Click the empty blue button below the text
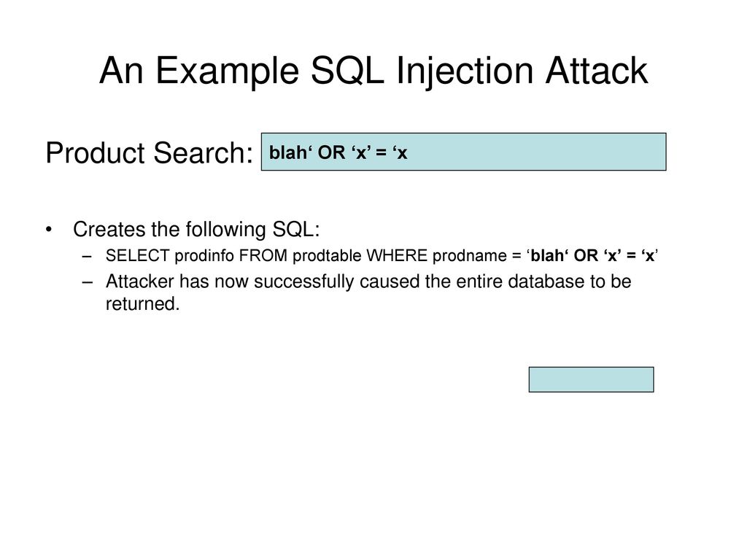 [591, 379]
